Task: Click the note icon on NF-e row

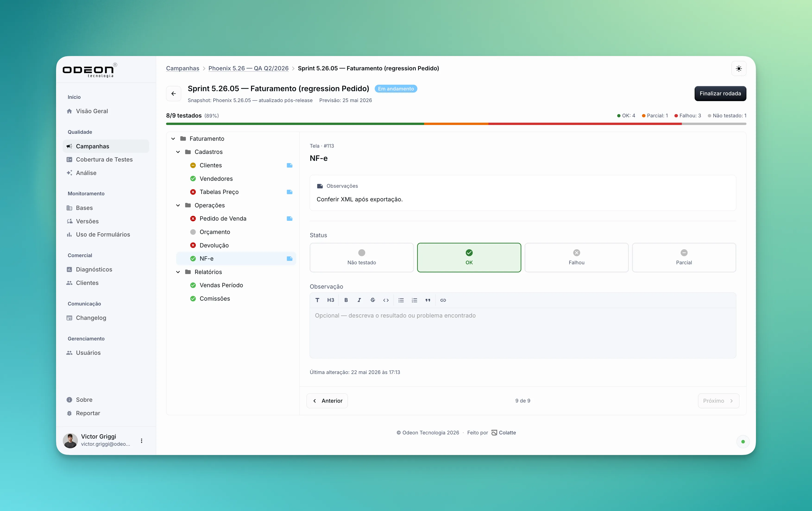Action: [x=289, y=259]
